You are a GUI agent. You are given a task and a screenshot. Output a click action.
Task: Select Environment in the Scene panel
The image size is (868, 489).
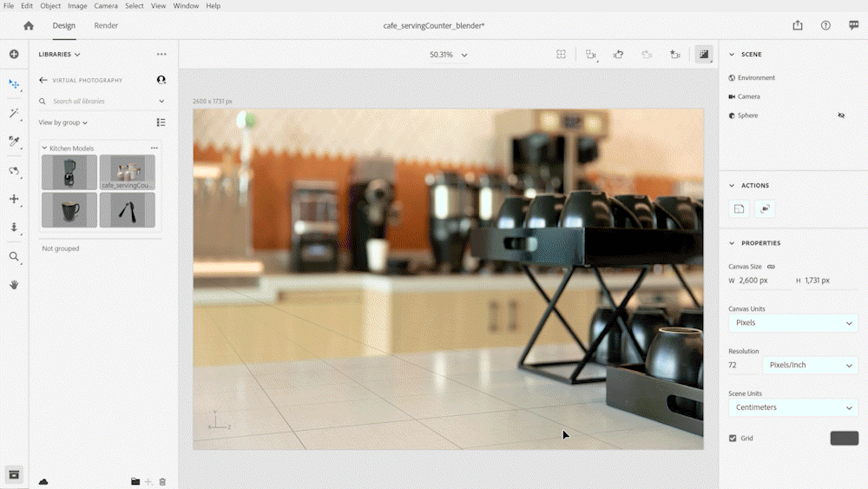click(x=755, y=78)
